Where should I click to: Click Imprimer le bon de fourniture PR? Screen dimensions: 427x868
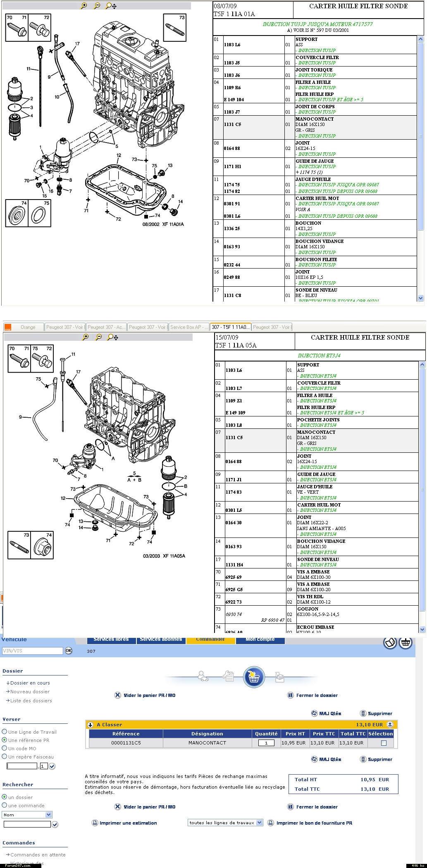click(314, 823)
